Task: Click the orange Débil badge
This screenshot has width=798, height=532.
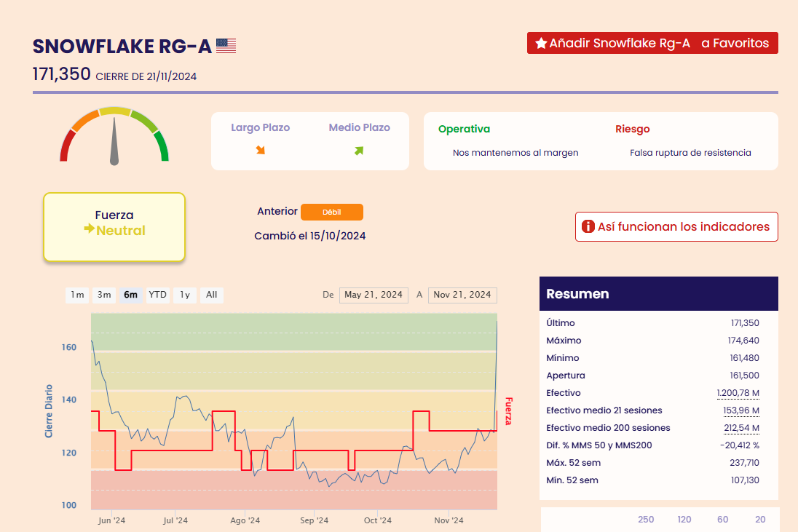Action: click(332, 212)
